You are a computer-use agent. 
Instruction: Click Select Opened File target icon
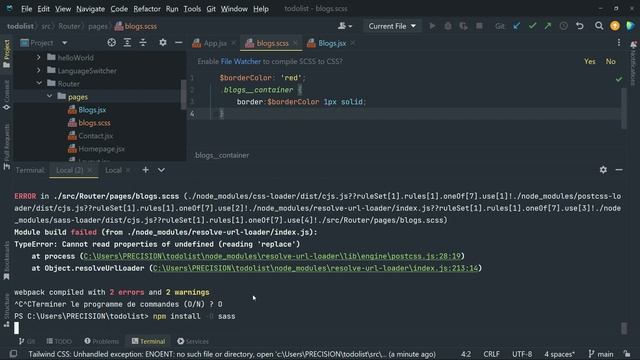click(111, 42)
